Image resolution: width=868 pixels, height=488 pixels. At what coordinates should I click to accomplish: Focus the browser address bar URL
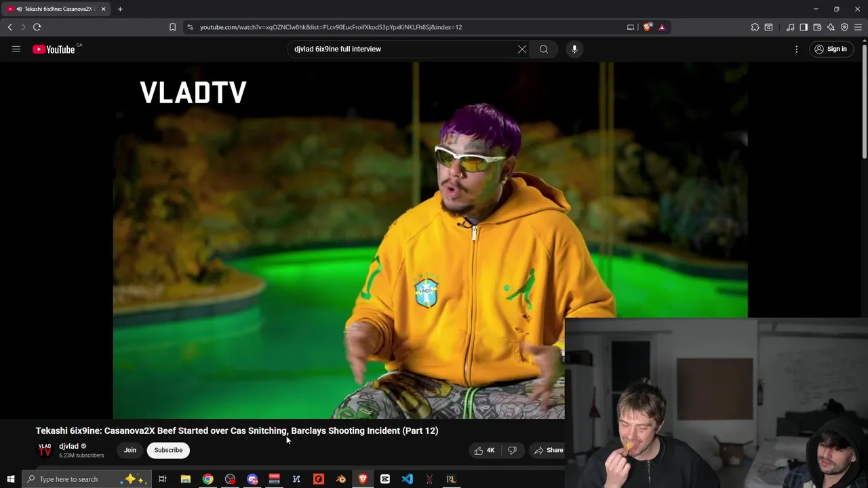[x=331, y=27]
